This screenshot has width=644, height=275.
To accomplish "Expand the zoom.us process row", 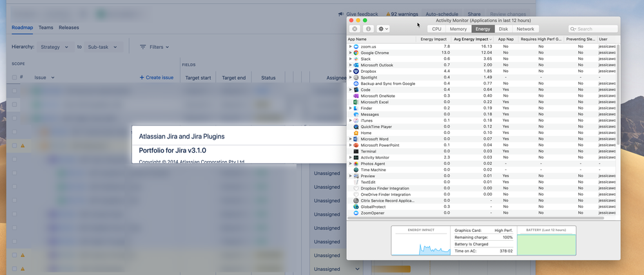I will (350, 47).
